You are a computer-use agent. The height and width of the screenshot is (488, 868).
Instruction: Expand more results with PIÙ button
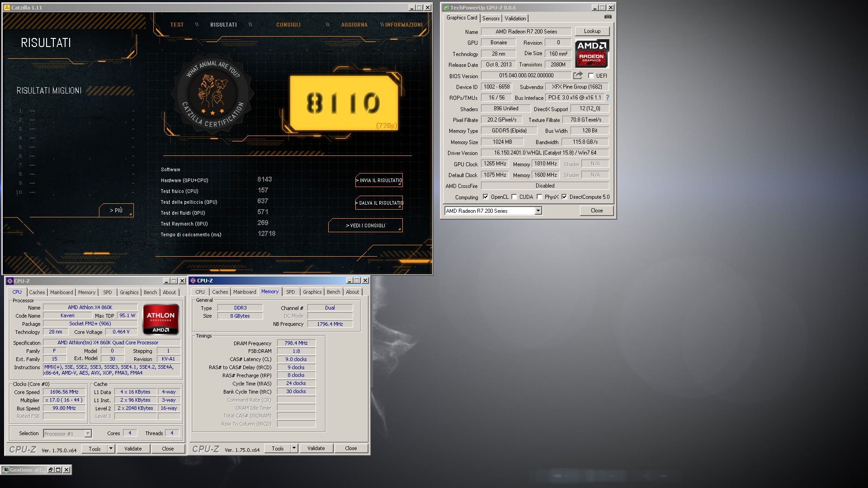[116, 210]
